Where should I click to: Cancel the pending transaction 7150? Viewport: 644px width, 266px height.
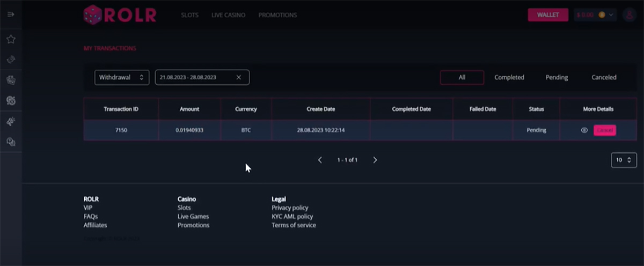(x=605, y=130)
